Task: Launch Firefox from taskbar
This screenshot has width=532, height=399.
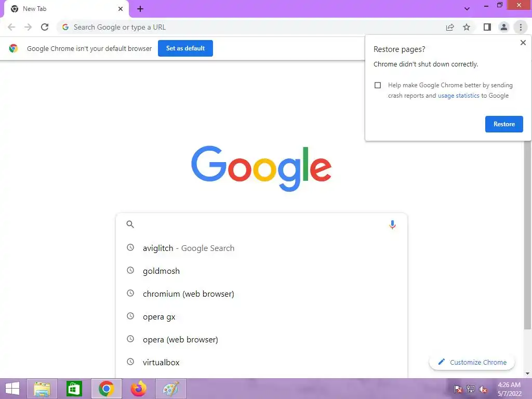Action: point(138,389)
